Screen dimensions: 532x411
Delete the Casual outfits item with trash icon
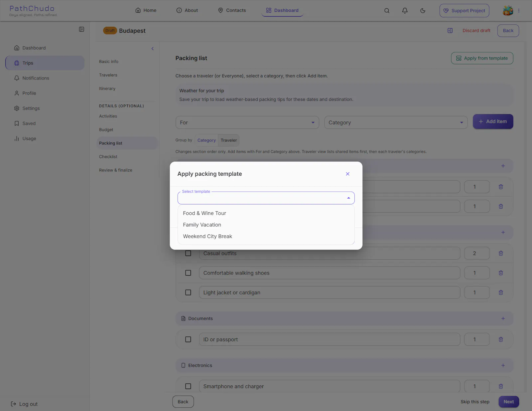(501, 253)
